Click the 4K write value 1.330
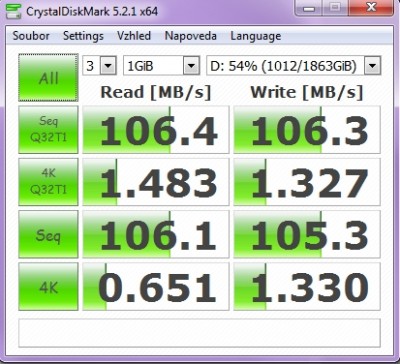The height and width of the screenshot is (364, 400). (x=307, y=287)
